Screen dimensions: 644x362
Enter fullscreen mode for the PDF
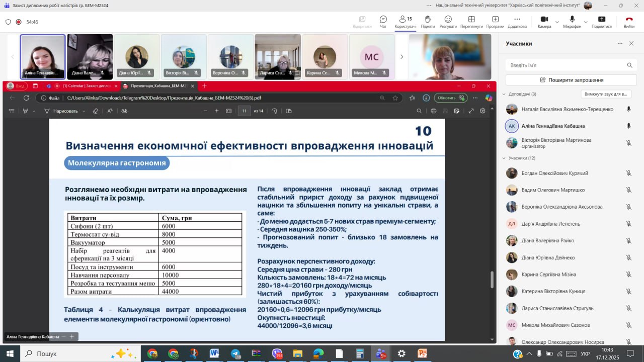coord(471,111)
